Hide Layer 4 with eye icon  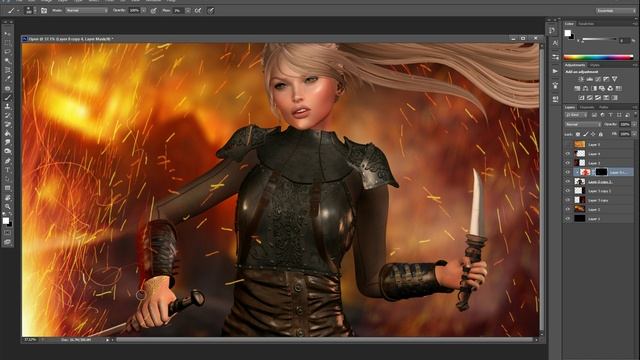568,154
